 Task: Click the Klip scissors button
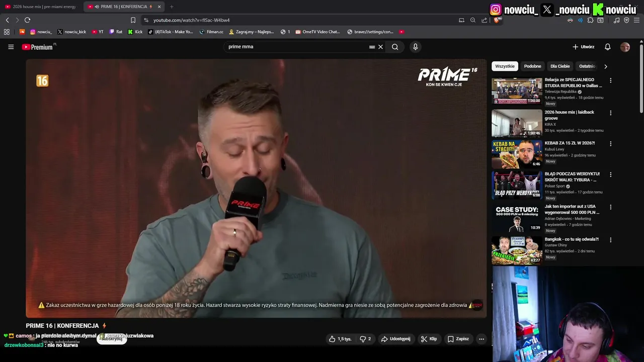(x=429, y=339)
